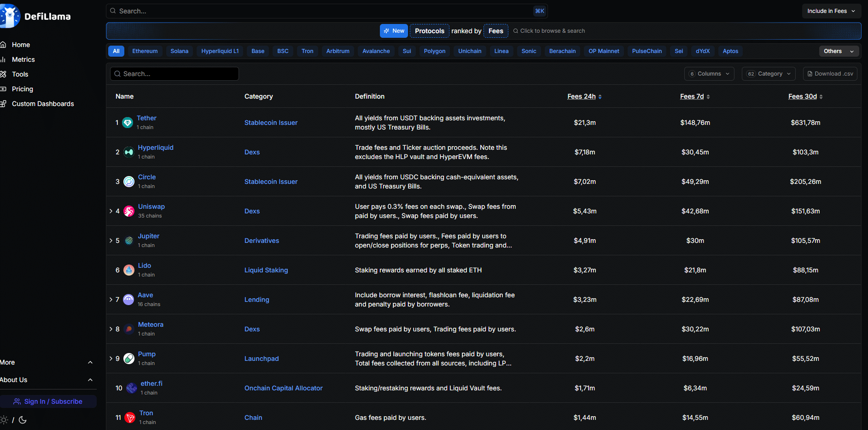Click the Protocols selector button

point(430,31)
